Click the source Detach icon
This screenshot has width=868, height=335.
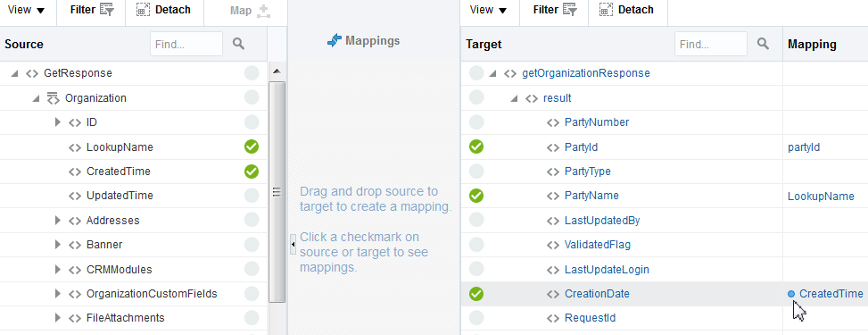144,10
